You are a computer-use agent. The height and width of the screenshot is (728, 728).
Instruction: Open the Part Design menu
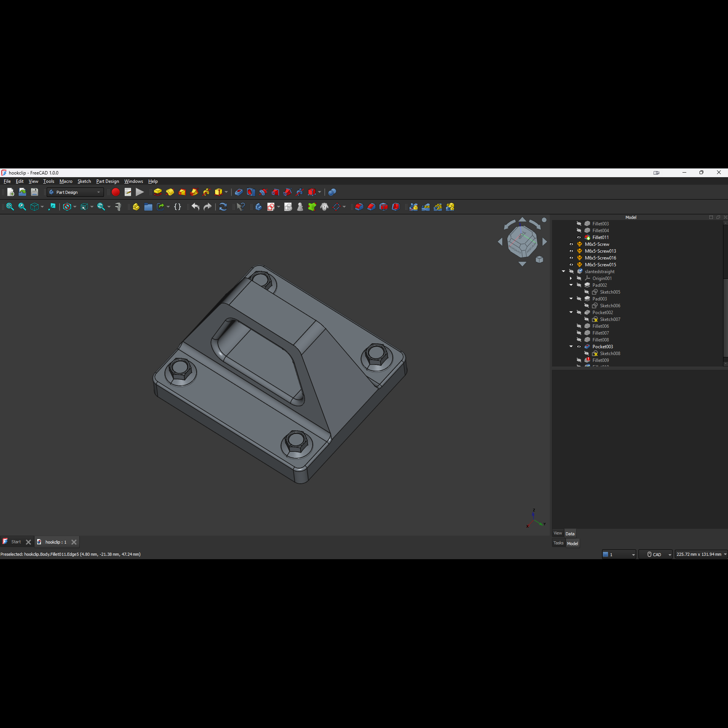tap(108, 181)
